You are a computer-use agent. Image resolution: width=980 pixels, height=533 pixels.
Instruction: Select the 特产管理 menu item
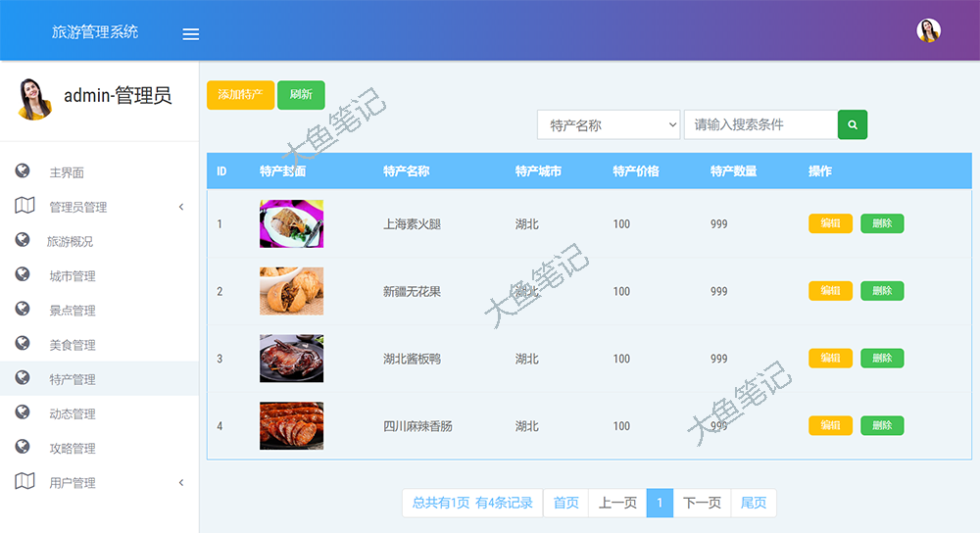[73, 379]
